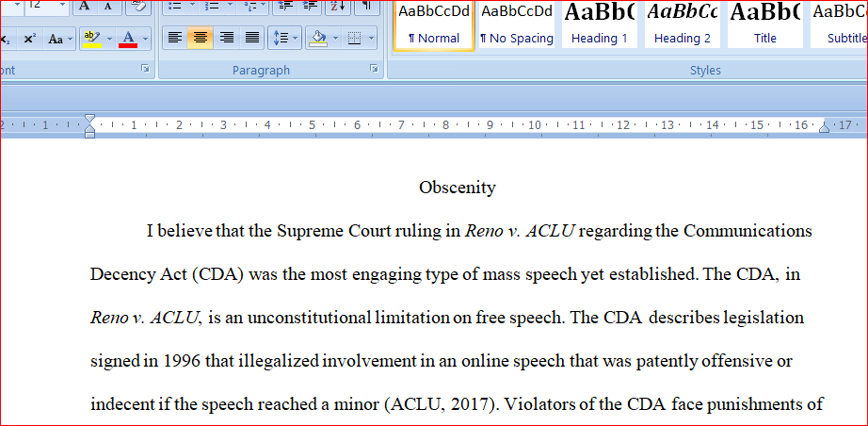Apply the Heading 2 style
Viewport: 868px width, 426px height.
(x=683, y=24)
